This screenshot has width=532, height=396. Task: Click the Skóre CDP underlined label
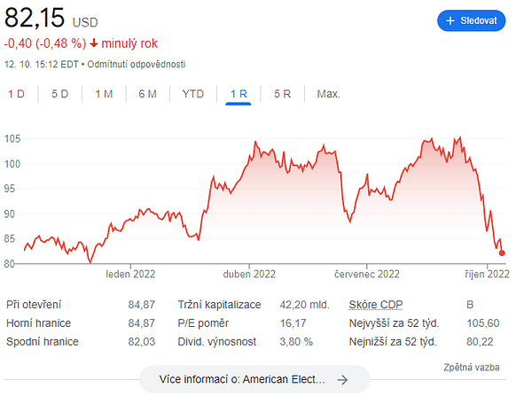[x=376, y=305]
